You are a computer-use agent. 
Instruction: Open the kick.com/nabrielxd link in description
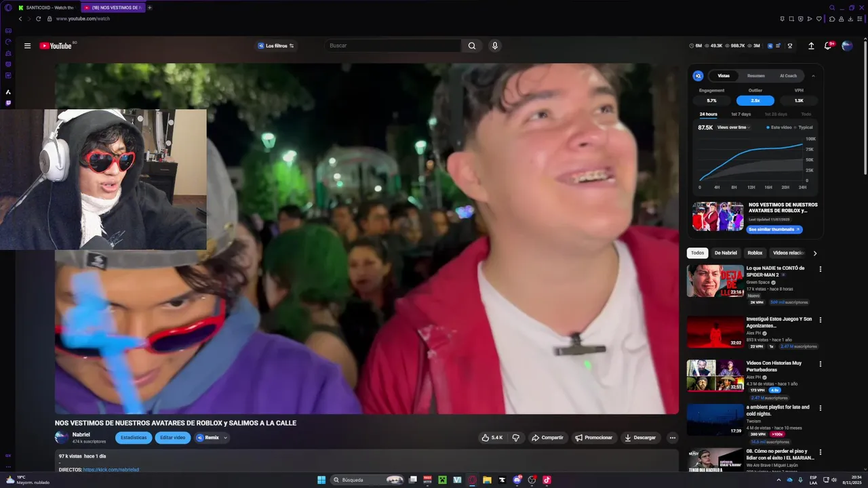pos(111,470)
